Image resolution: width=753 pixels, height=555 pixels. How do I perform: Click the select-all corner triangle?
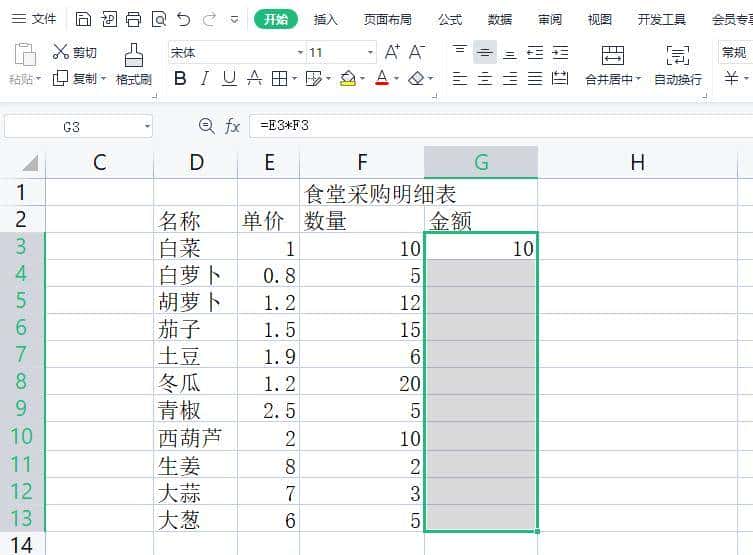tap(29, 163)
